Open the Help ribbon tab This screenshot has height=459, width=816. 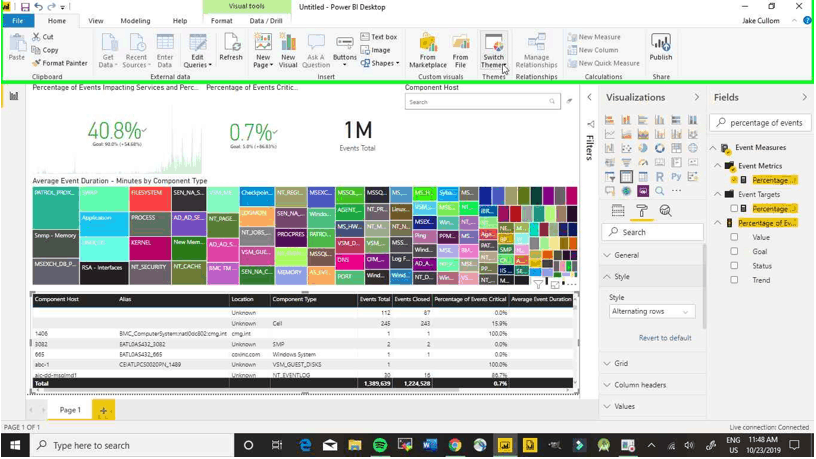(180, 21)
